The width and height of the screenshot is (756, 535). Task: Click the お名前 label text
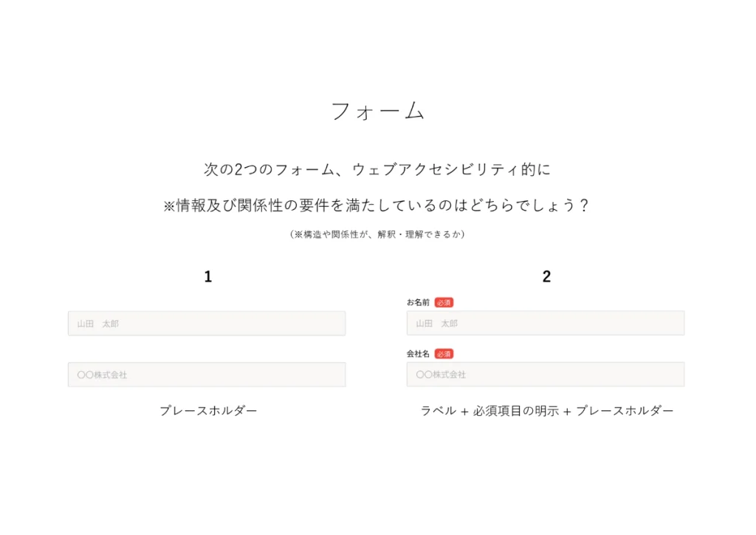pyautogui.click(x=418, y=302)
